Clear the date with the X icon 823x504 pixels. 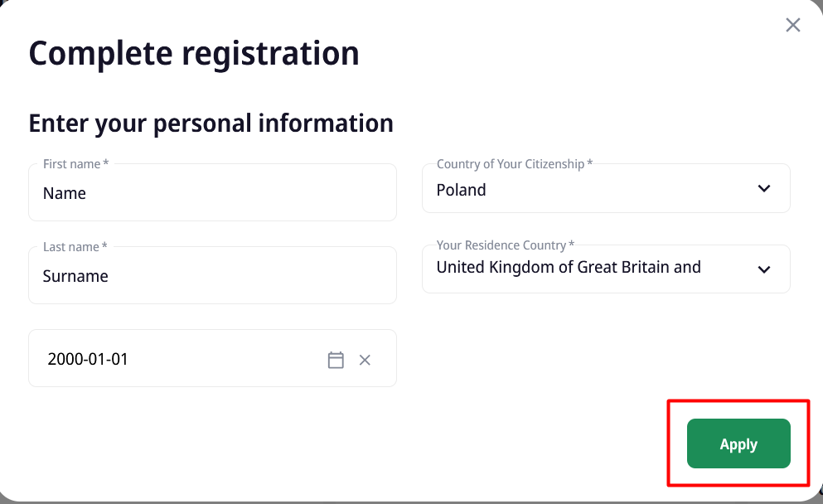tap(365, 360)
